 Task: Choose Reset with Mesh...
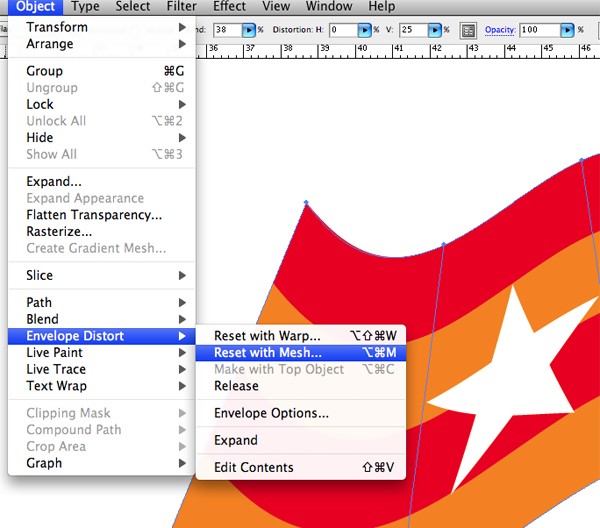(301, 352)
